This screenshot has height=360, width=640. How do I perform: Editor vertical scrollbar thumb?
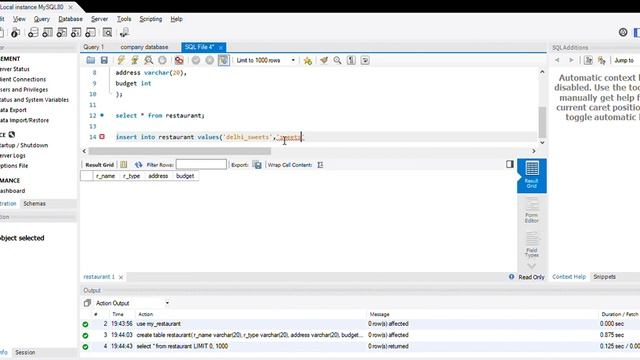tap(542, 122)
